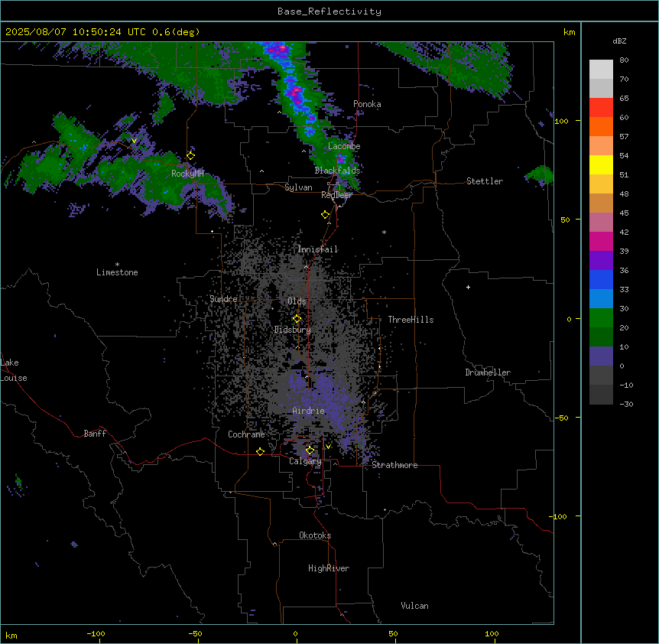Click the 100 tick on the vertical axis

point(561,121)
